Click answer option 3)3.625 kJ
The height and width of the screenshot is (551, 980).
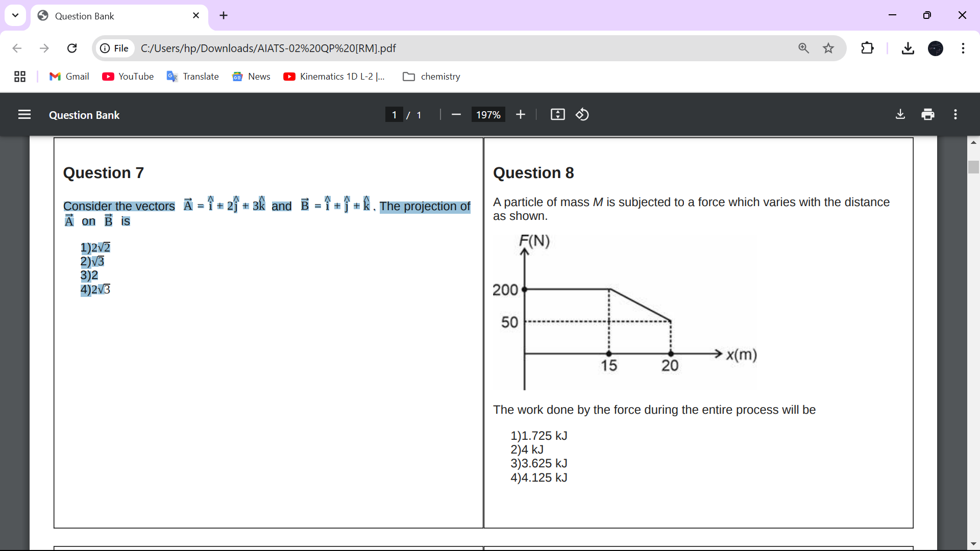point(539,463)
